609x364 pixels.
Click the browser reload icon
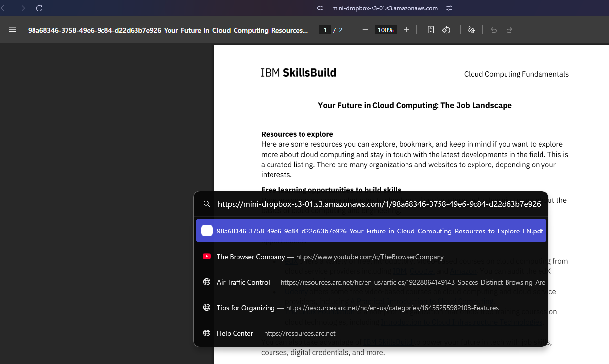pos(39,8)
